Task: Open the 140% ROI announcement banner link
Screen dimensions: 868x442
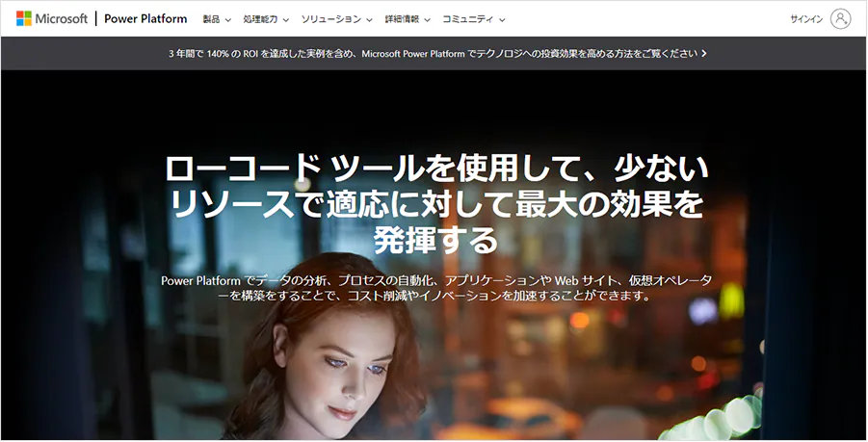Action: click(437, 54)
